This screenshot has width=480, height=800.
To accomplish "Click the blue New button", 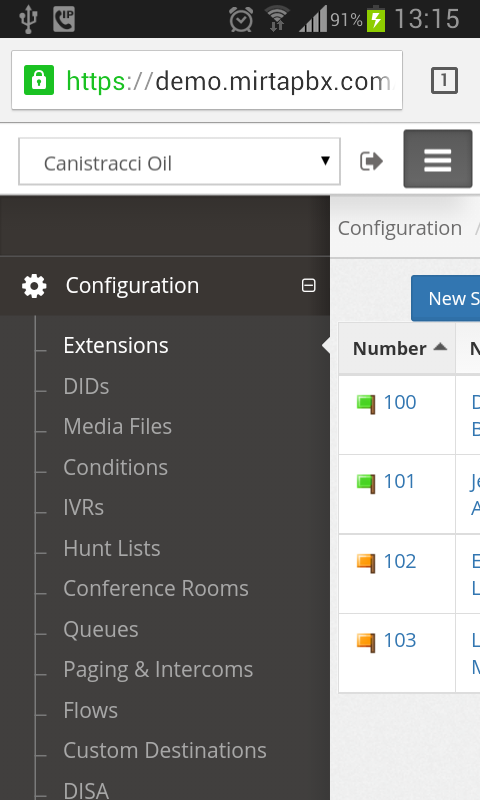I will tap(445, 298).
